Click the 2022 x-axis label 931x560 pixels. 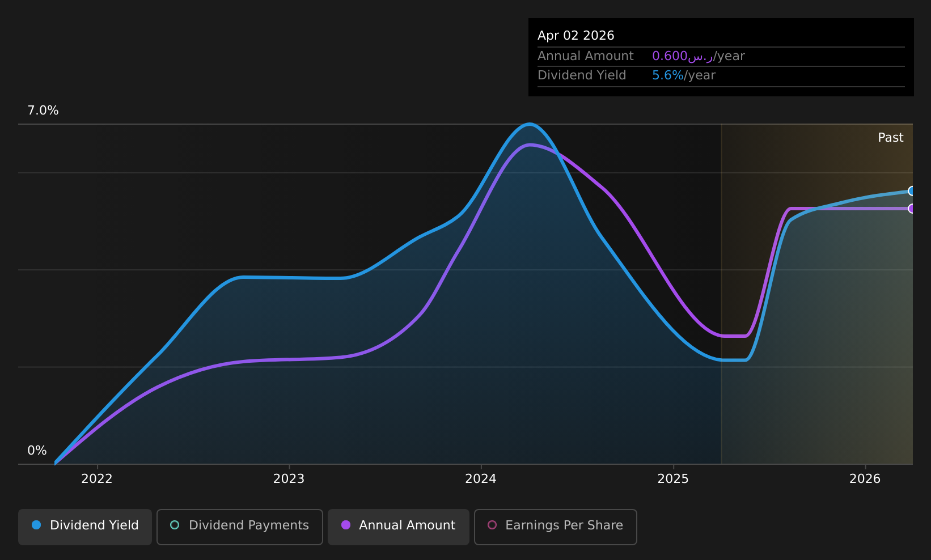click(97, 479)
